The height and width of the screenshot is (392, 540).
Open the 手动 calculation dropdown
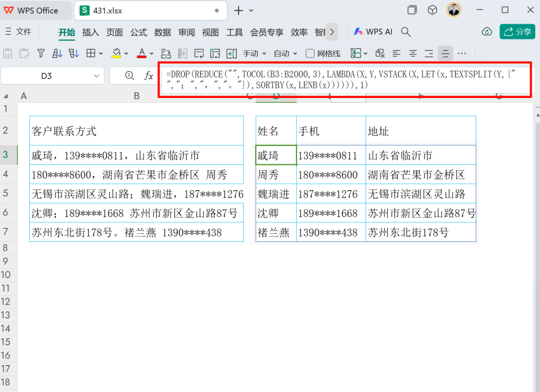coord(255,53)
